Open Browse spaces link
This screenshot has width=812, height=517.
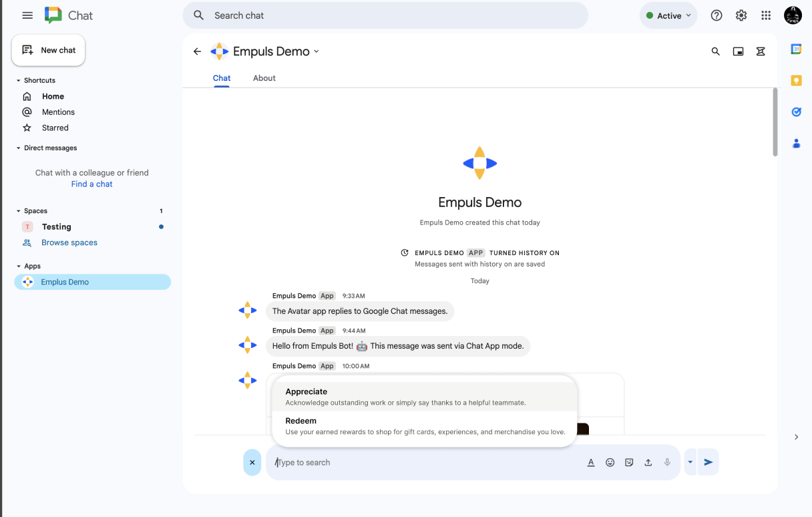coord(69,242)
